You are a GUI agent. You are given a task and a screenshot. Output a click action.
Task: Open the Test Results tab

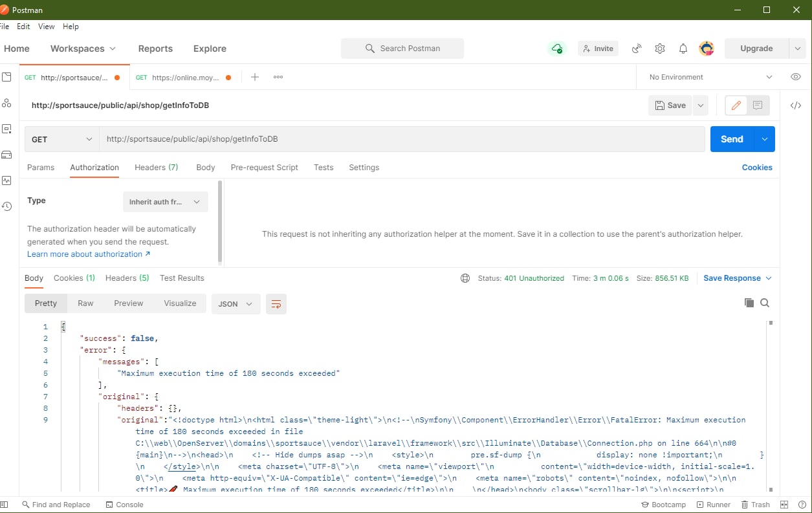coord(182,278)
